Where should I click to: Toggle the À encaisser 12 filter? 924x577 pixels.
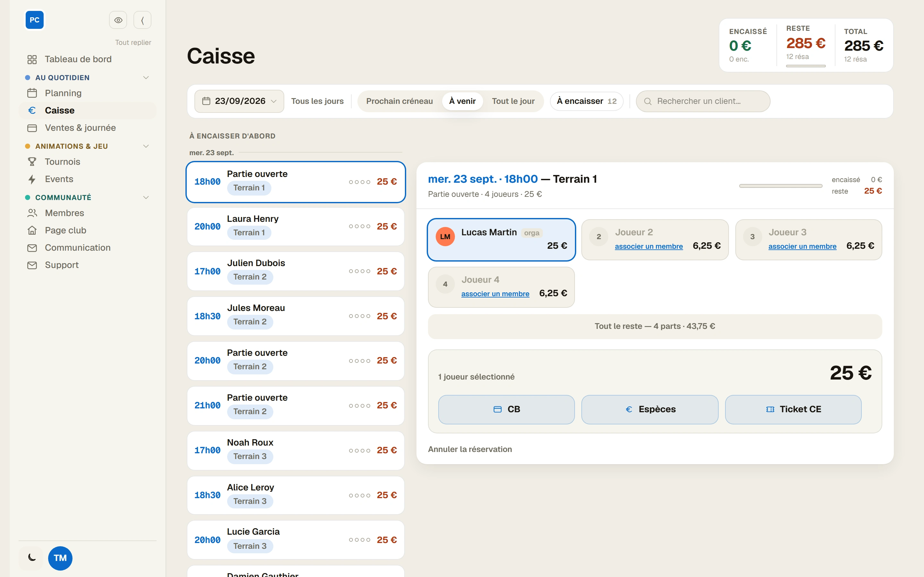pyautogui.click(x=586, y=101)
